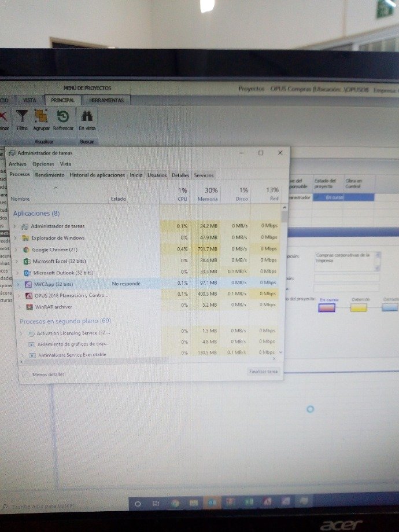Open the Opciones menu
The height and width of the screenshot is (532, 399).
(x=43, y=164)
